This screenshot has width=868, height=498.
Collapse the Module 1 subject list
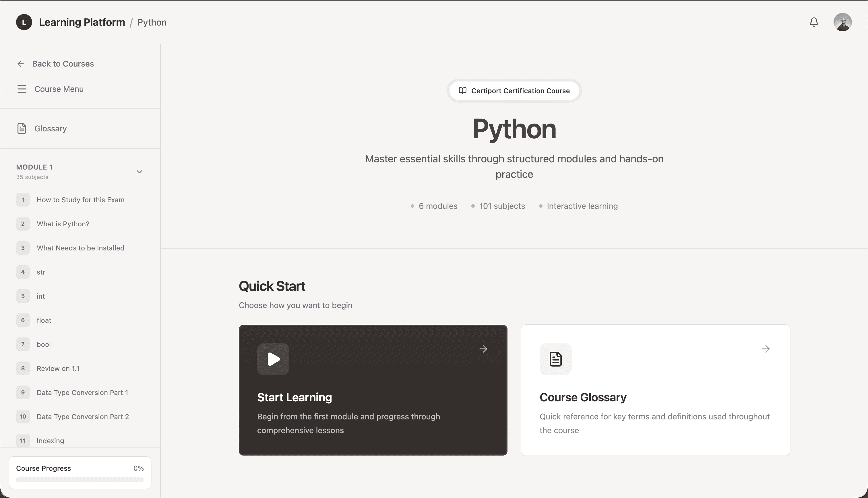[x=139, y=171]
